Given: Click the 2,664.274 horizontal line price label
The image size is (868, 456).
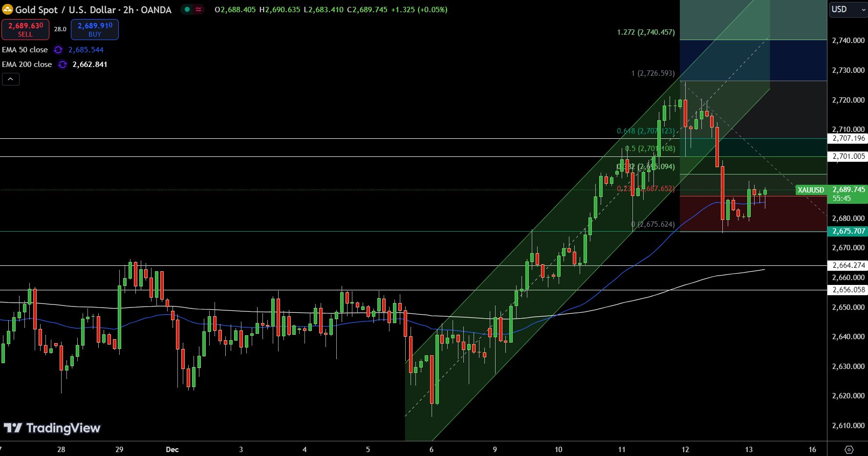Looking at the screenshot, I should pos(848,265).
